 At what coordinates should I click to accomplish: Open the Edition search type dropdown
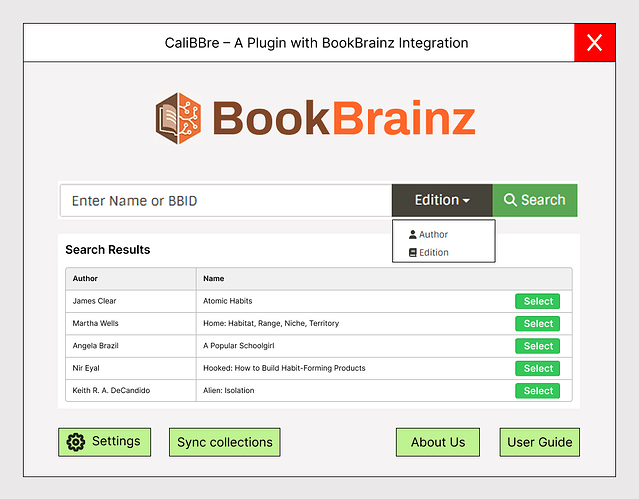click(x=442, y=200)
